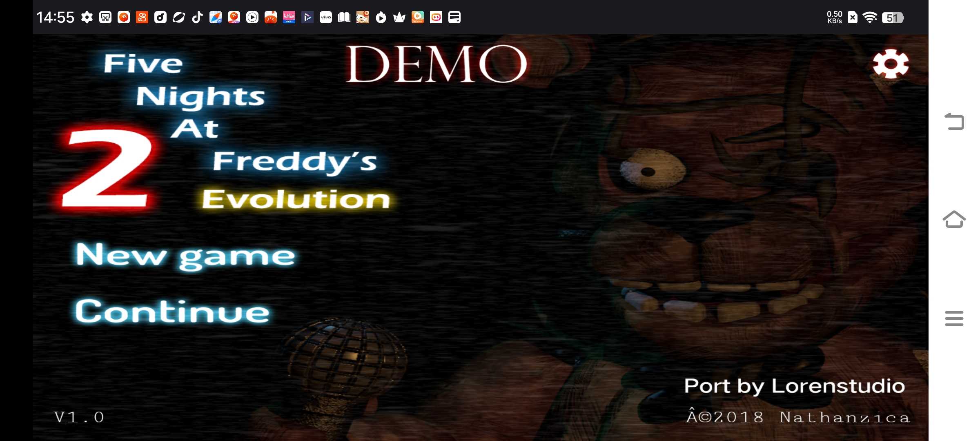This screenshot has width=980, height=441.
Task: Tap the vivo notification icon
Action: pos(326,17)
